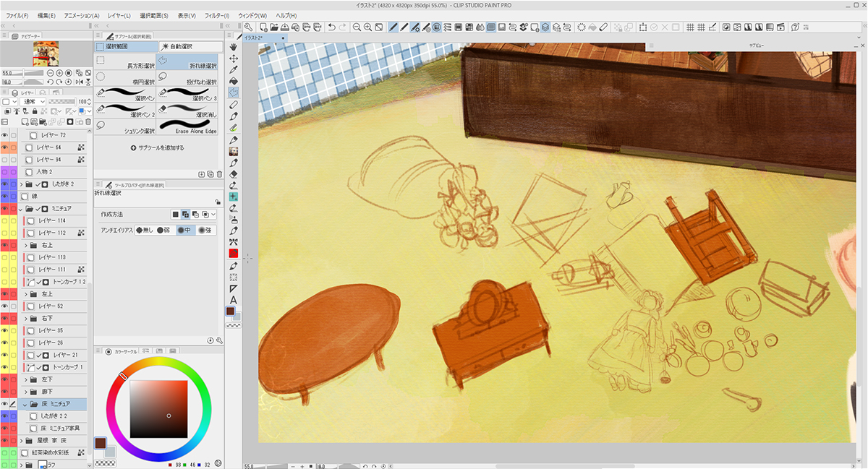Toggle the eye icon for レイヤー 72
Viewport: 868px width, 469px height.
click(x=5, y=135)
